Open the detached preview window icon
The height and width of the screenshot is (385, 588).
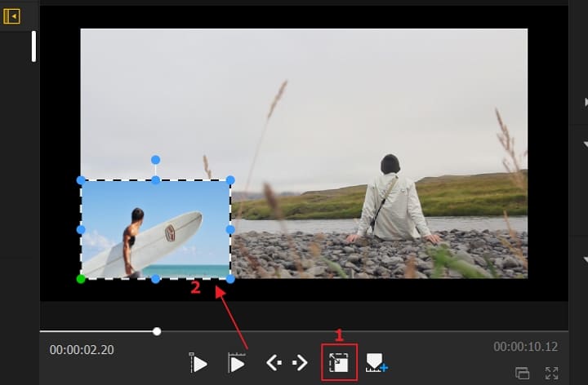[x=523, y=373]
